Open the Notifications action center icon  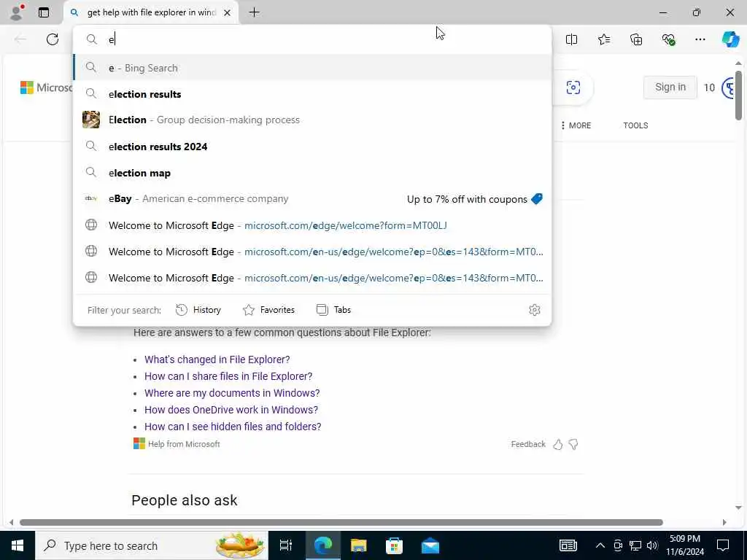coord(723,545)
